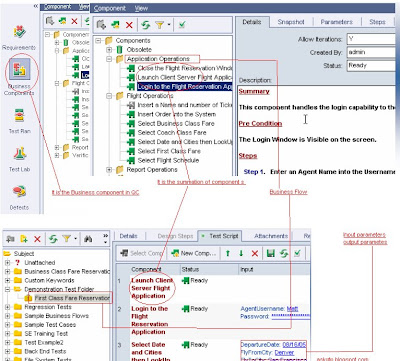Move component down with green down arrow
Image resolution: width=400 pixels, height=361 pixels.
241,253
